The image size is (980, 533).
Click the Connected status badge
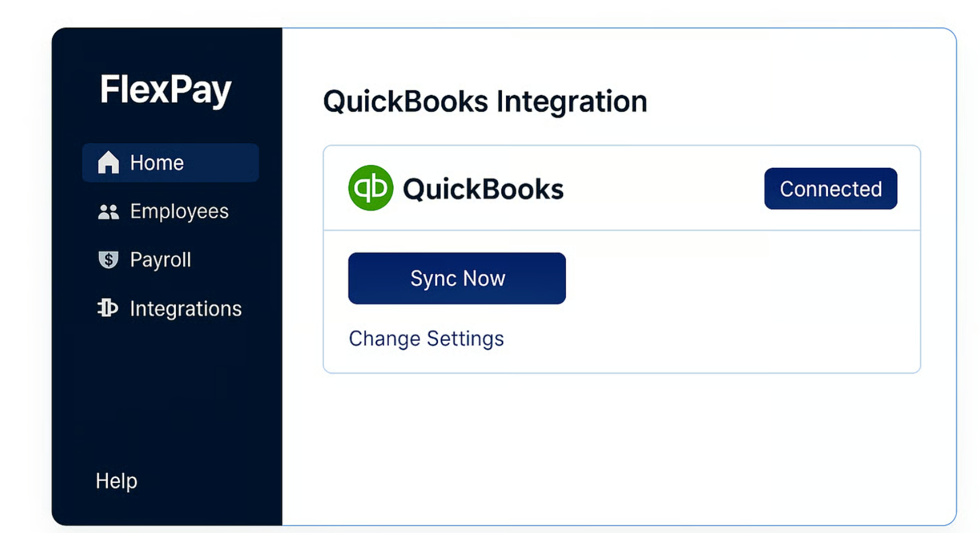point(830,189)
